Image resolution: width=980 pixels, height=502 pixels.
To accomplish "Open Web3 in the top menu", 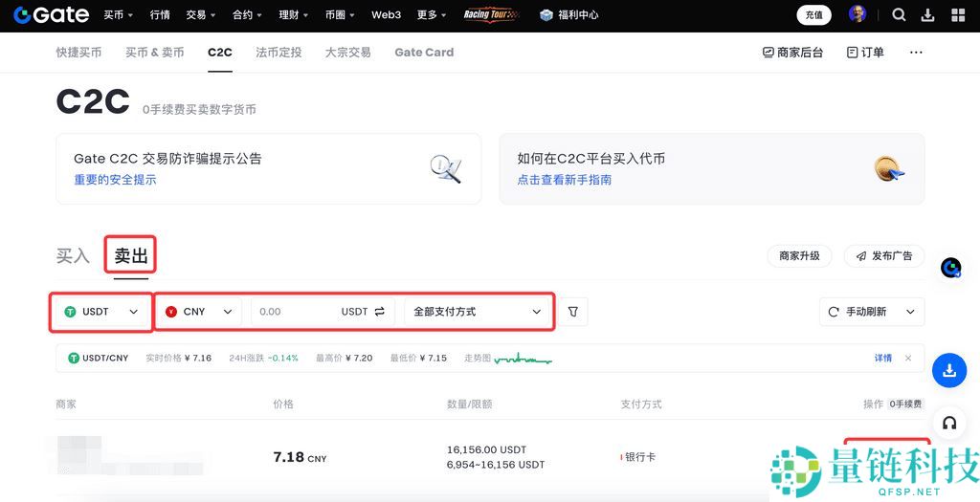I will pos(387,15).
